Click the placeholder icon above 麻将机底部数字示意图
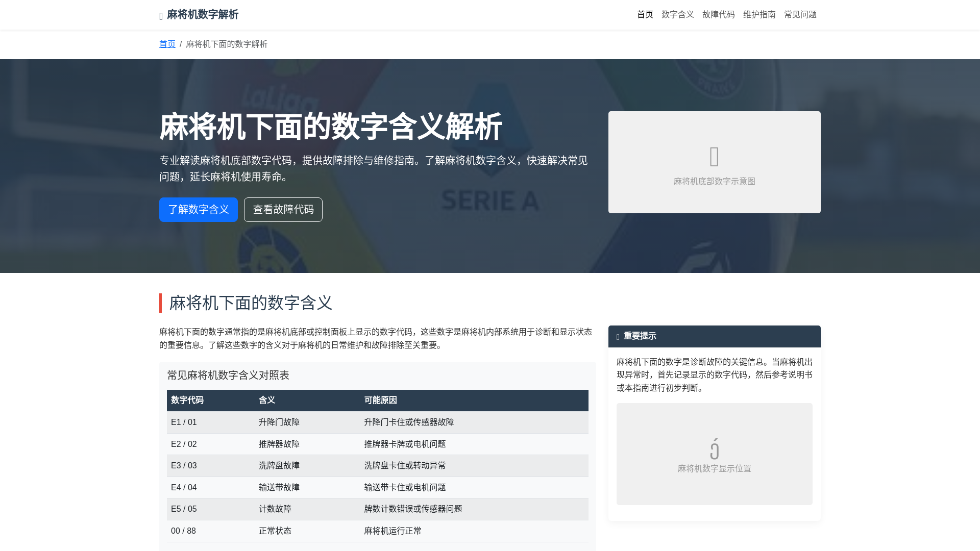The image size is (980, 551). point(715,157)
